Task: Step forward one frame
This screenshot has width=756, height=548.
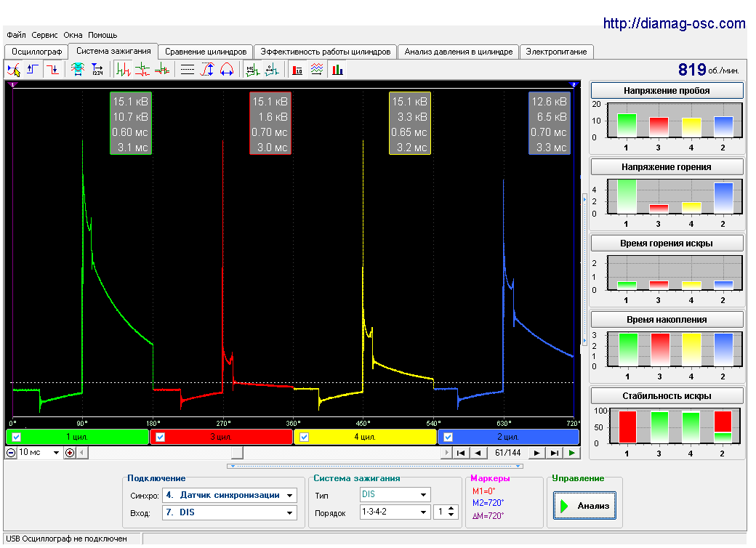Action: pos(536,453)
